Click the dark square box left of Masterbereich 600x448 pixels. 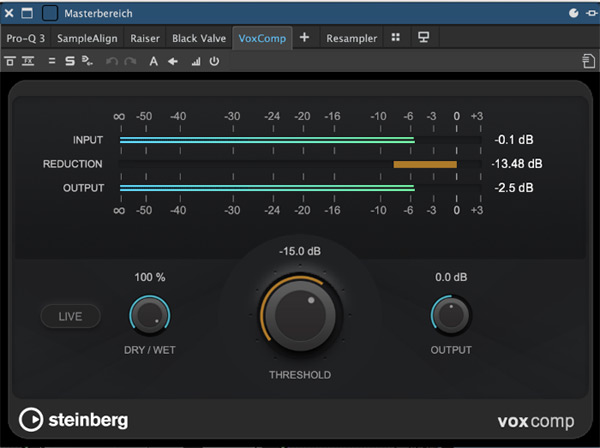pyautogui.click(x=50, y=13)
